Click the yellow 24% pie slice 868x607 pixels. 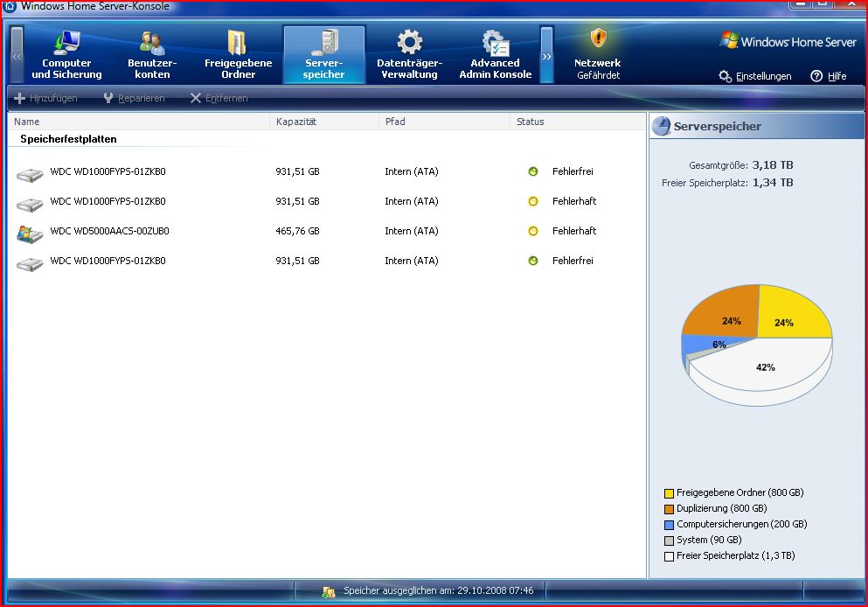tap(792, 313)
